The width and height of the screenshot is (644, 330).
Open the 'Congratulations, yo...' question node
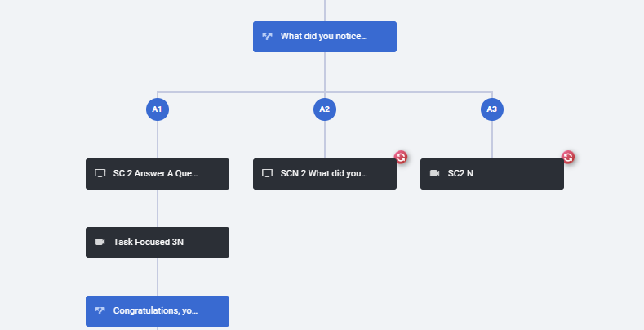[158, 311]
